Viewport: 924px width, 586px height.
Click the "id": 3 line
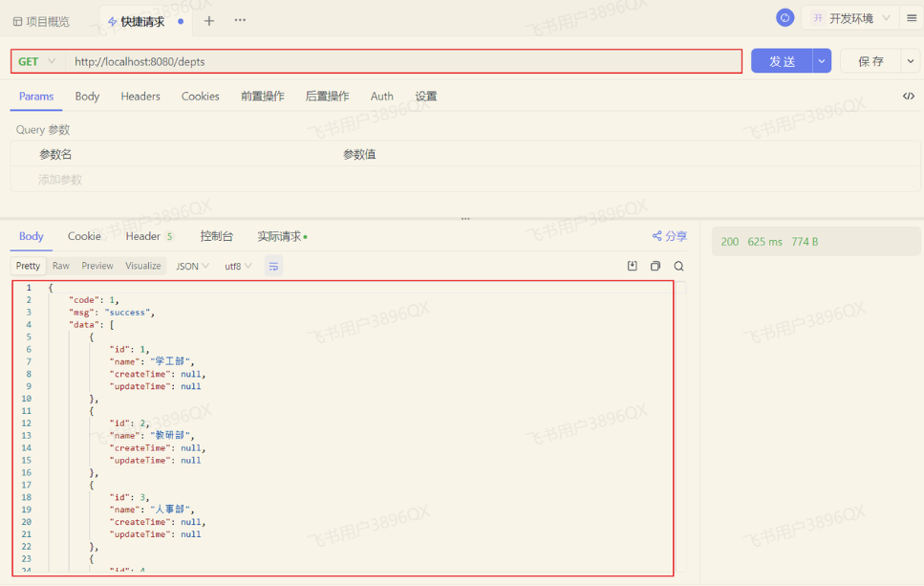coord(130,497)
